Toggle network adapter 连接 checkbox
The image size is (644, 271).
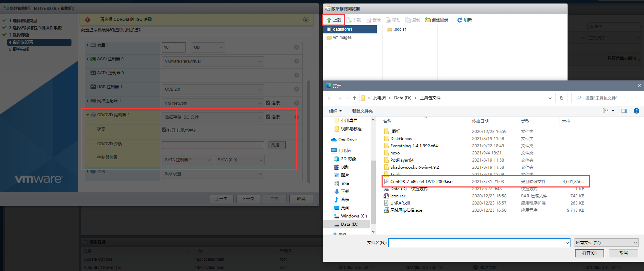click(x=268, y=103)
